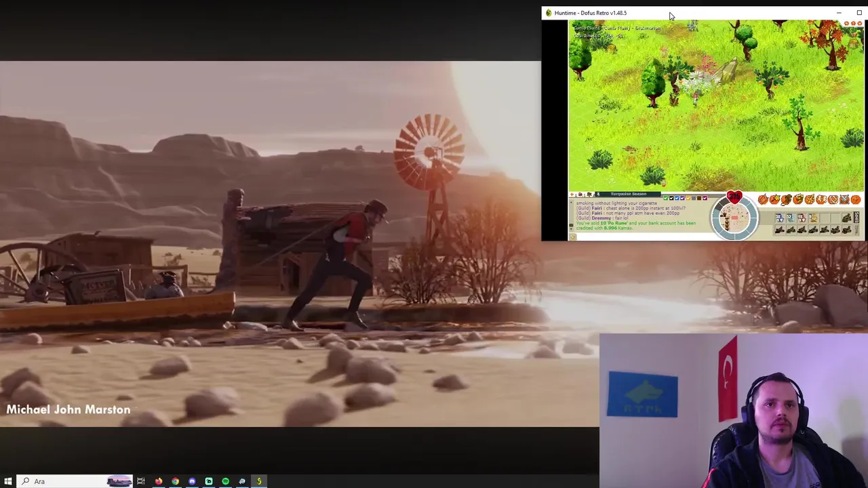Select the spell shortcut labeled 38
Image resolution: width=868 pixels, height=488 pixels.
coord(779,218)
